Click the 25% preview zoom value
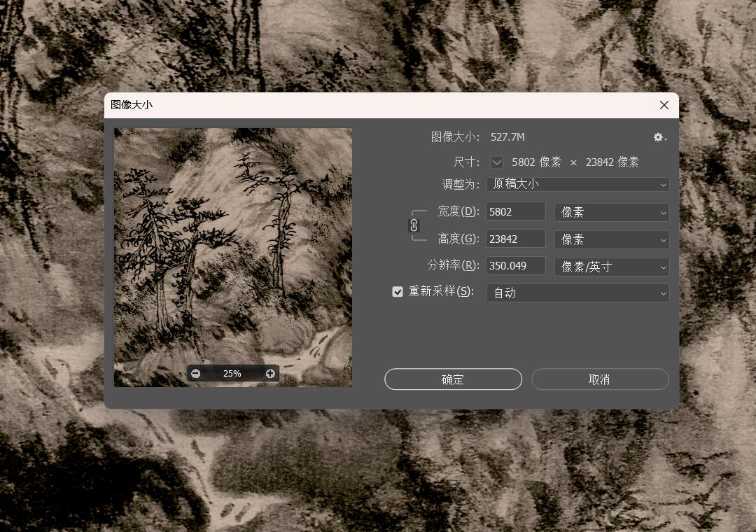This screenshot has width=756, height=532. [232, 373]
